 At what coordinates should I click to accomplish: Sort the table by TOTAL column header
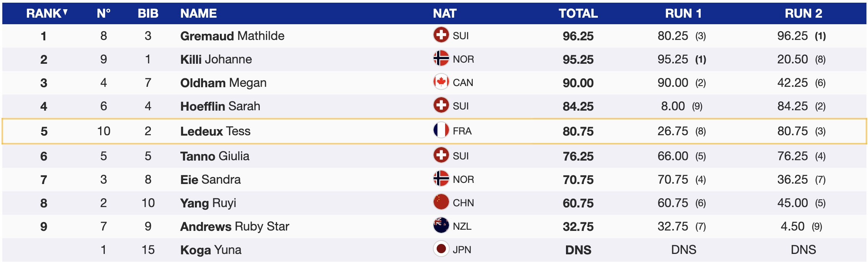578,13
